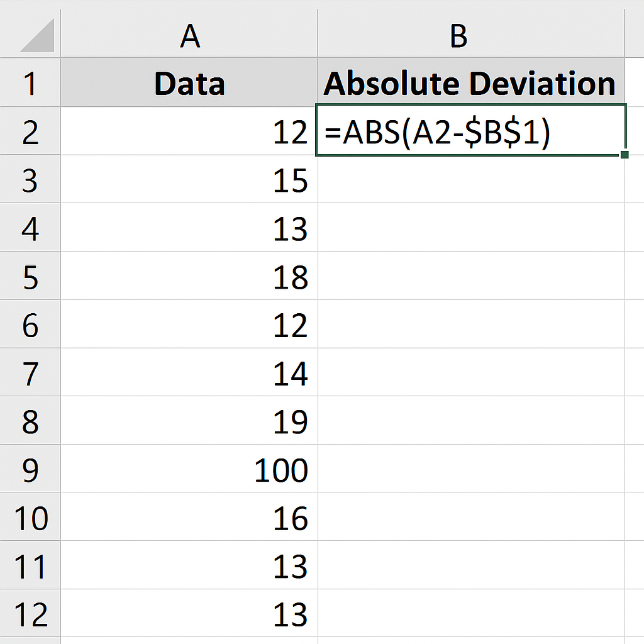The width and height of the screenshot is (644, 644).
Task: Click empty cell B3 below the formula
Action: tap(470, 180)
